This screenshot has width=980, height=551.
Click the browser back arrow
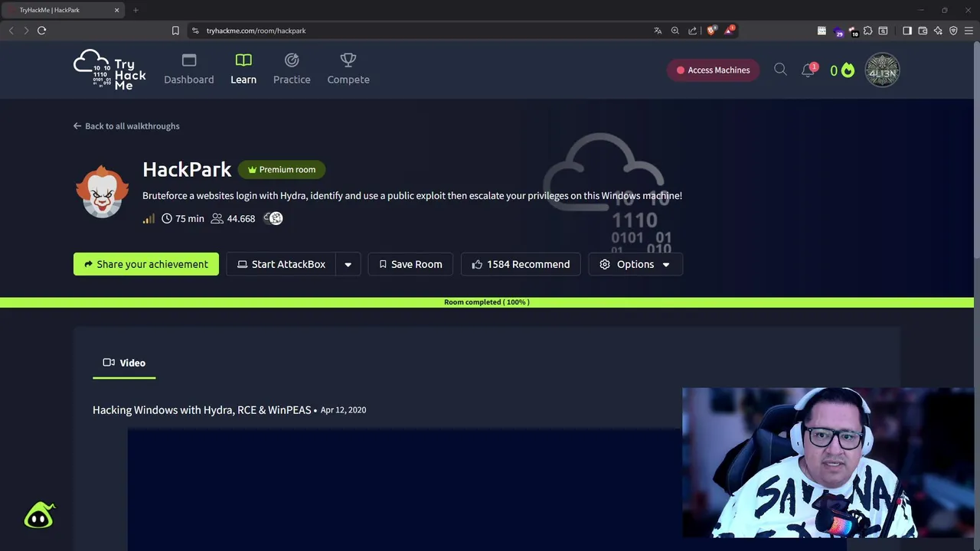click(11, 31)
